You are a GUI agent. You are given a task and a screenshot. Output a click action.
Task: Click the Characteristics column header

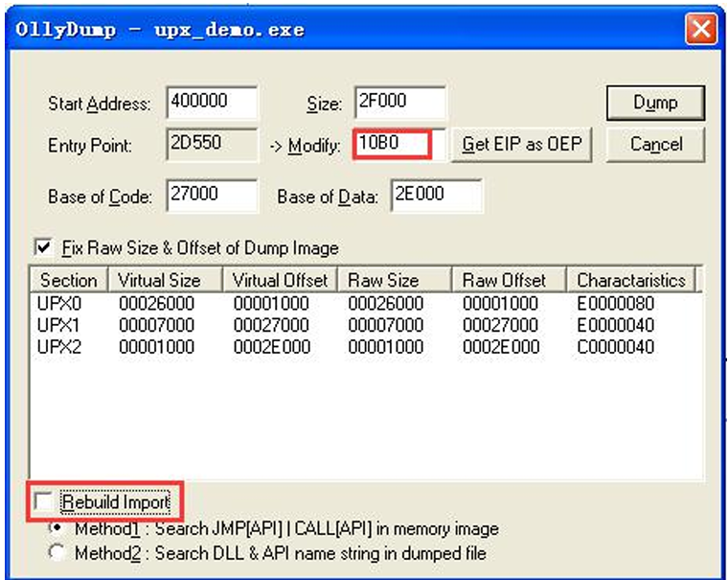click(631, 280)
